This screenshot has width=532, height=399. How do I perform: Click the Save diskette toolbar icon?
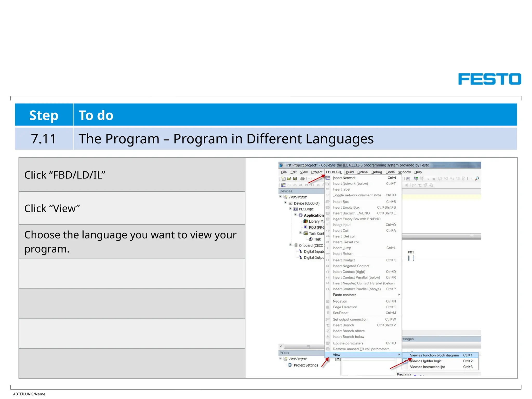(x=295, y=178)
